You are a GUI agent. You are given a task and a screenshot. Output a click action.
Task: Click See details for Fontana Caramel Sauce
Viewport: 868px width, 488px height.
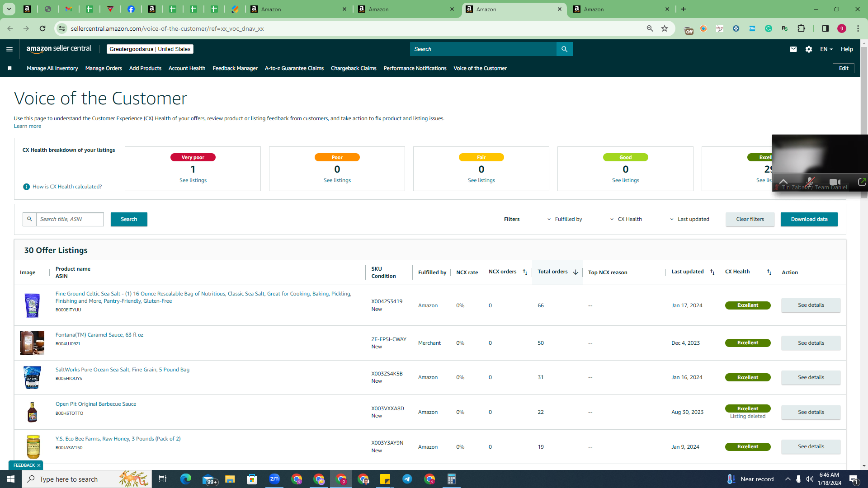point(811,343)
